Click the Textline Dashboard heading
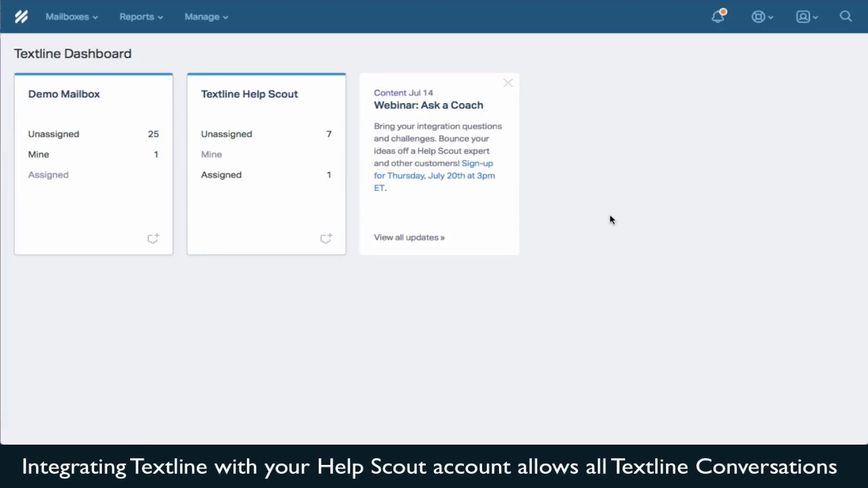 point(73,54)
